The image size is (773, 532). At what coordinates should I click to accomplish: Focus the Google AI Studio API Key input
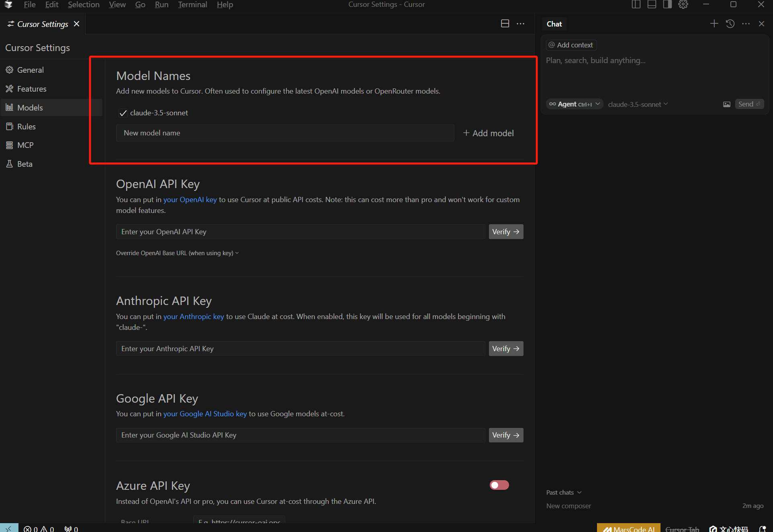tap(301, 435)
